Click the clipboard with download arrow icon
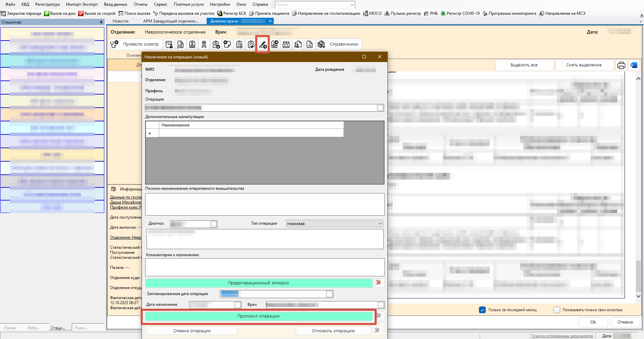The height and width of the screenshot is (339, 644). coord(216,44)
